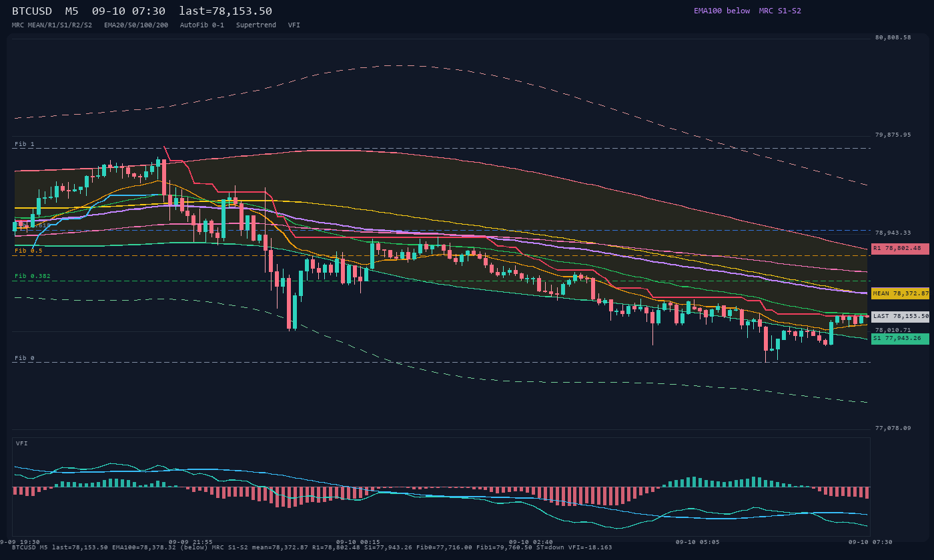Image resolution: width=934 pixels, height=560 pixels.
Task: Select the R1 78,802.48 price tag
Action: [x=900, y=249]
